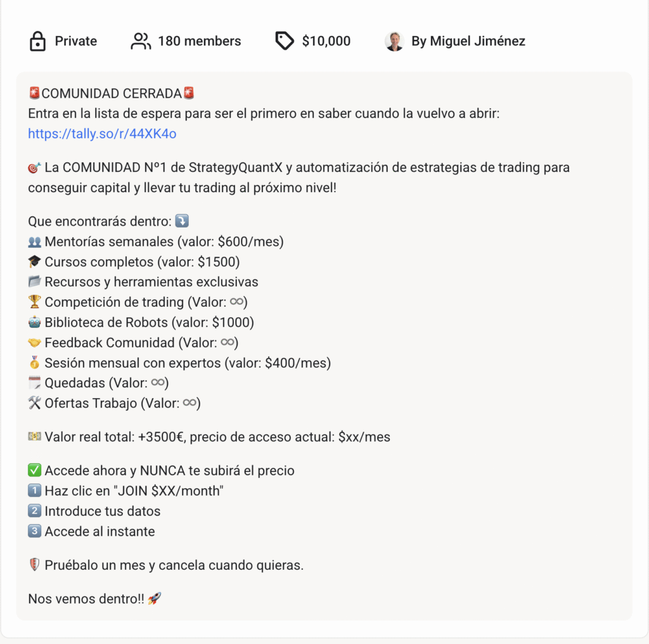Click Miguel Jiménez's profile avatar

click(394, 42)
